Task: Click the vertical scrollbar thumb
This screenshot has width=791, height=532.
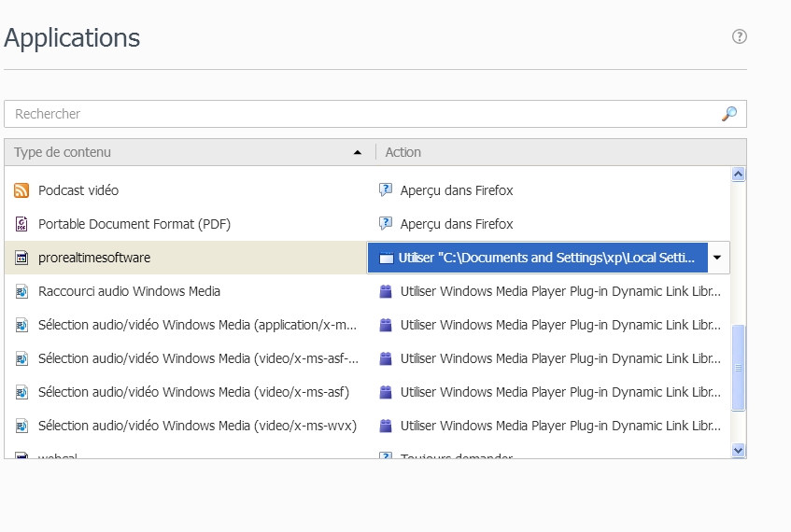Action: [x=739, y=368]
